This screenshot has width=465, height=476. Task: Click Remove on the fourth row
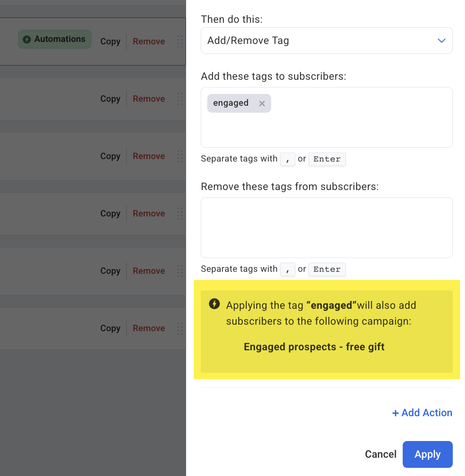click(x=149, y=214)
